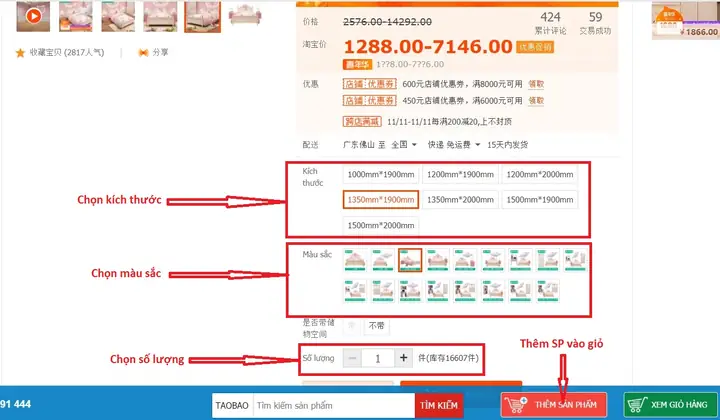Pick the fourth color swatch in top row

pos(438,260)
